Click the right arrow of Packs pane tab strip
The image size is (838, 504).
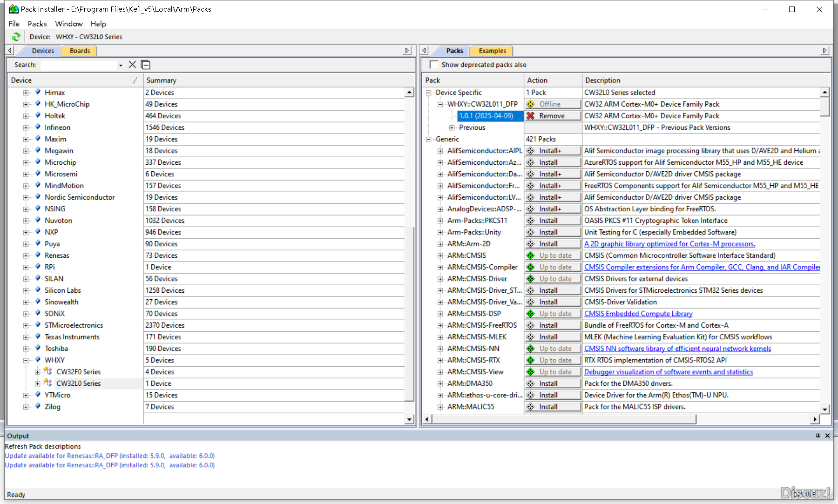[x=825, y=50]
